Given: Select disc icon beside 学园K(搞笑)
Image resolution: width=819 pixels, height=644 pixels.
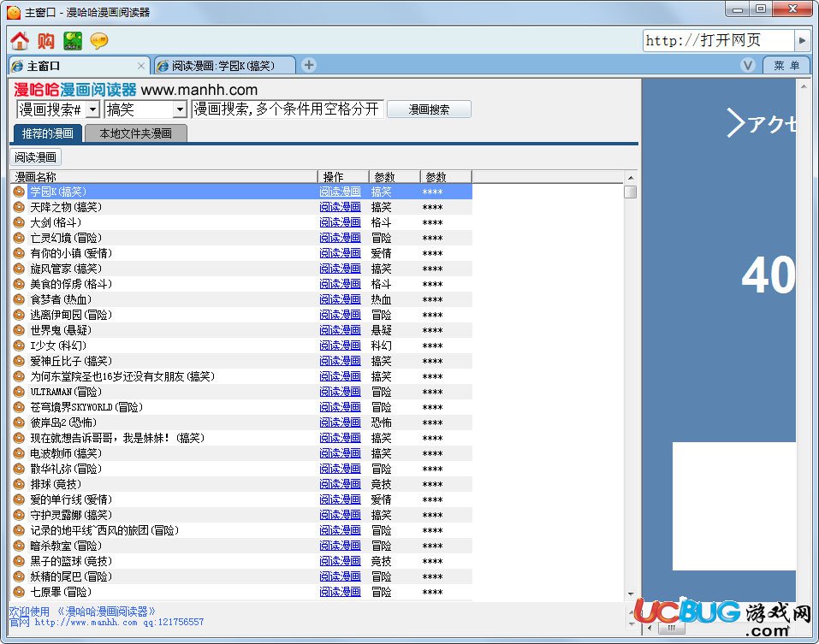Looking at the screenshot, I should pos(19,192).
